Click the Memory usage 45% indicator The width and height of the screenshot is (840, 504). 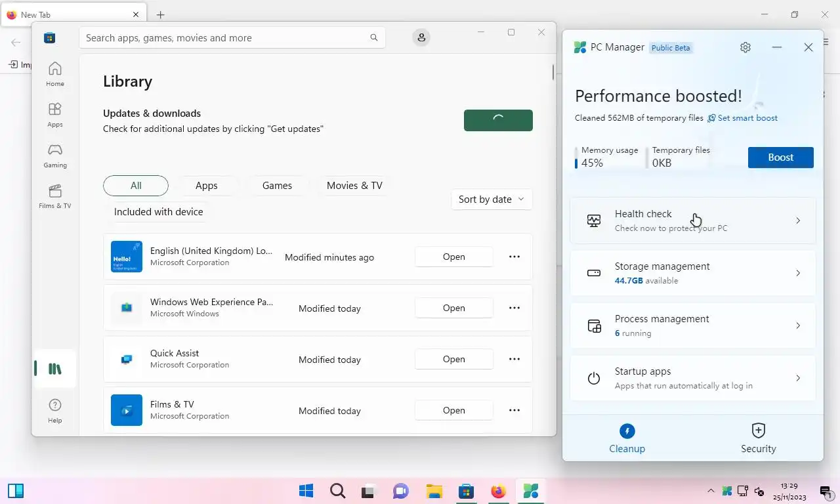(607, 157)
